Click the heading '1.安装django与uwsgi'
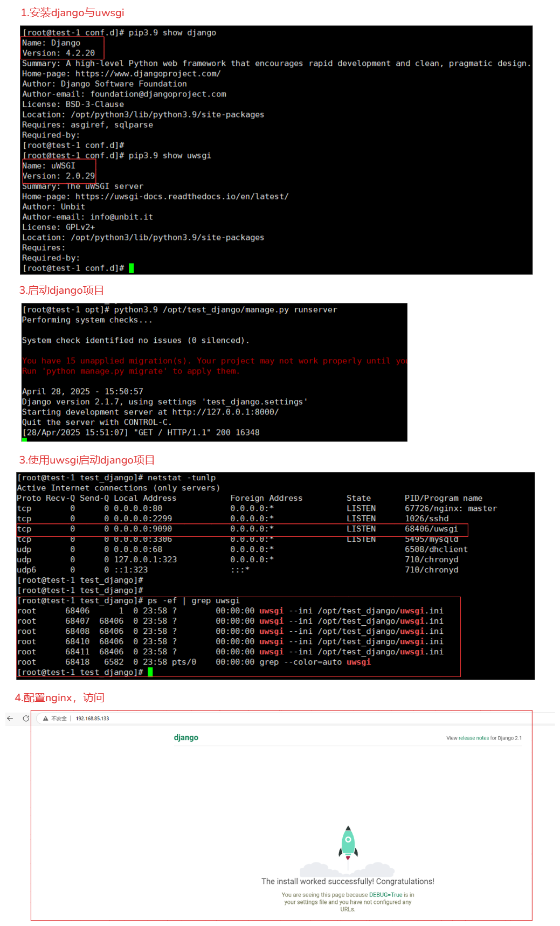This screenshot has width=560, height=926. tap(72, 12)
